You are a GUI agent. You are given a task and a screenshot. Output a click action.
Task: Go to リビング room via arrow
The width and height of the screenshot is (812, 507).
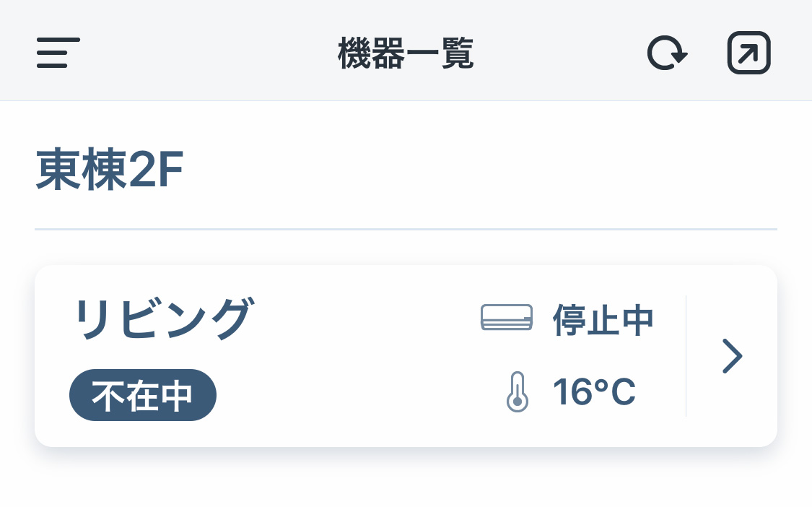[x=733, y=356]
